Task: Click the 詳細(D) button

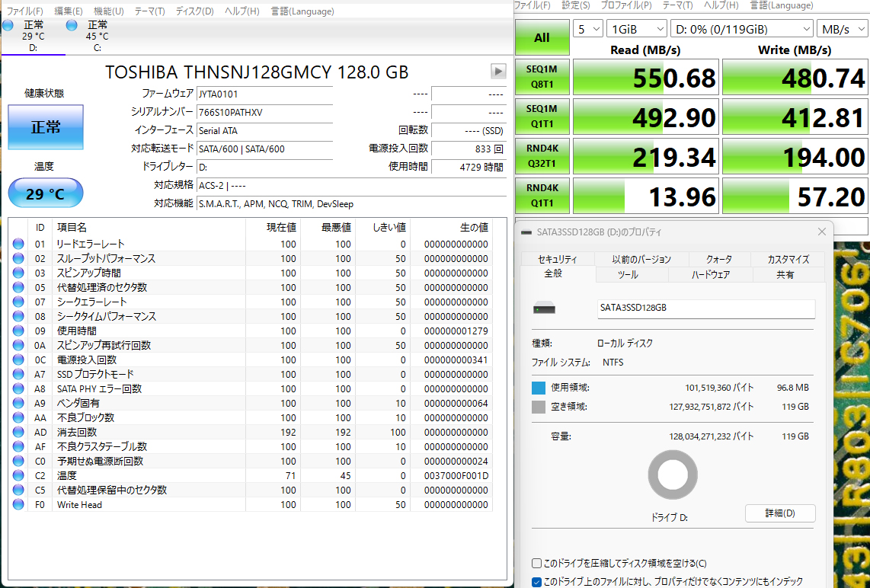Action: 779,513
